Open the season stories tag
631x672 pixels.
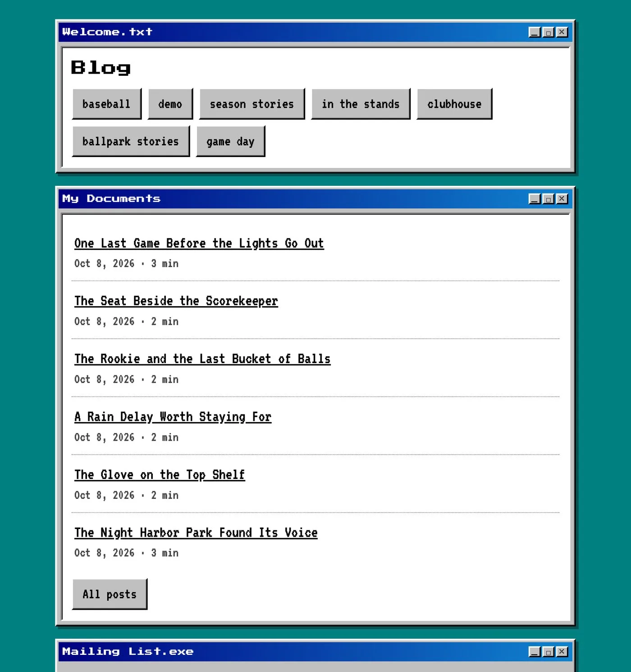[x=252, y=104]
